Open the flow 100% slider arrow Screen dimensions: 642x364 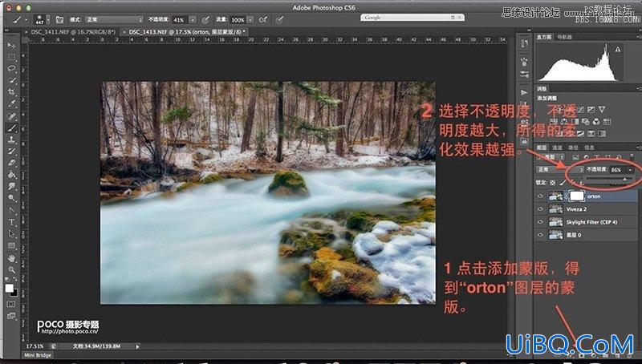250,19
